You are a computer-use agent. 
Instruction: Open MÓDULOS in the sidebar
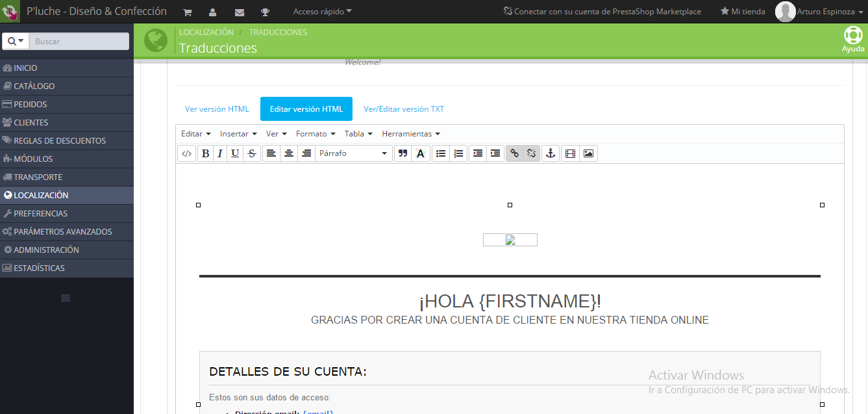67,159
